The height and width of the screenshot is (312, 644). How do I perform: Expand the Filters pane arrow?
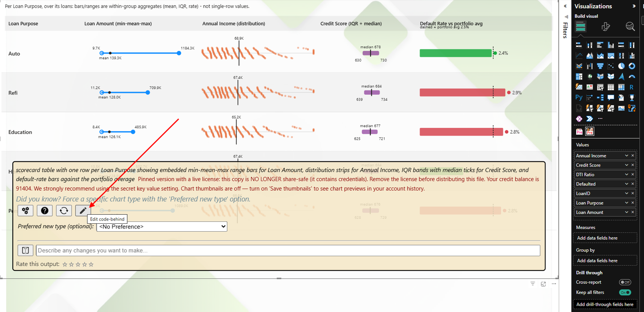[565, 6]
